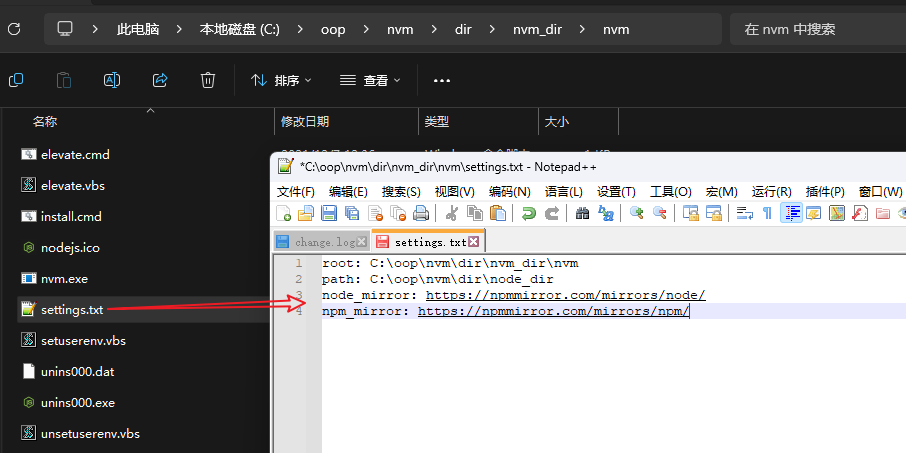906x453 pixels.
Task: Create a new file in Notepad++
Action: coord(284,213)
